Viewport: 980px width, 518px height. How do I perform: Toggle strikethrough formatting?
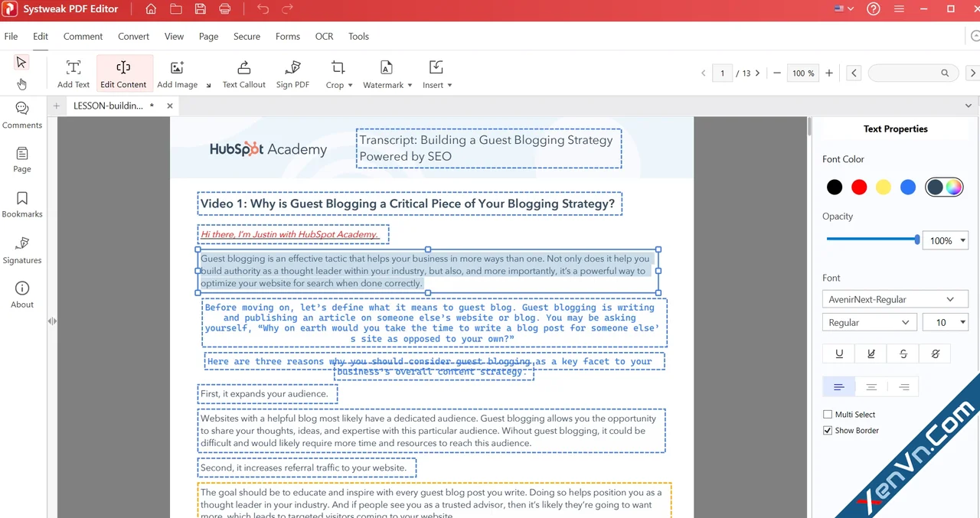[903, 353]
